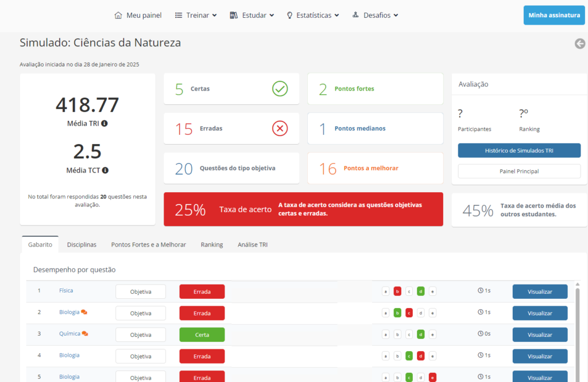Switch to the Disciplinas tab

[x=82, y=244]
